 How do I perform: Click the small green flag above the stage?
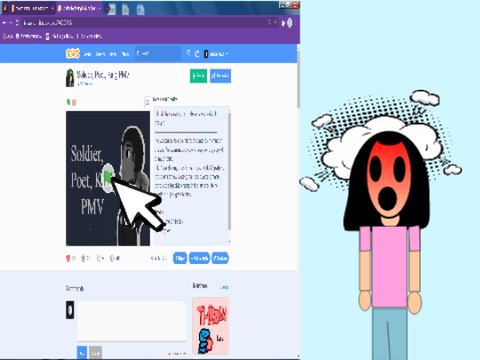point(68,102)
